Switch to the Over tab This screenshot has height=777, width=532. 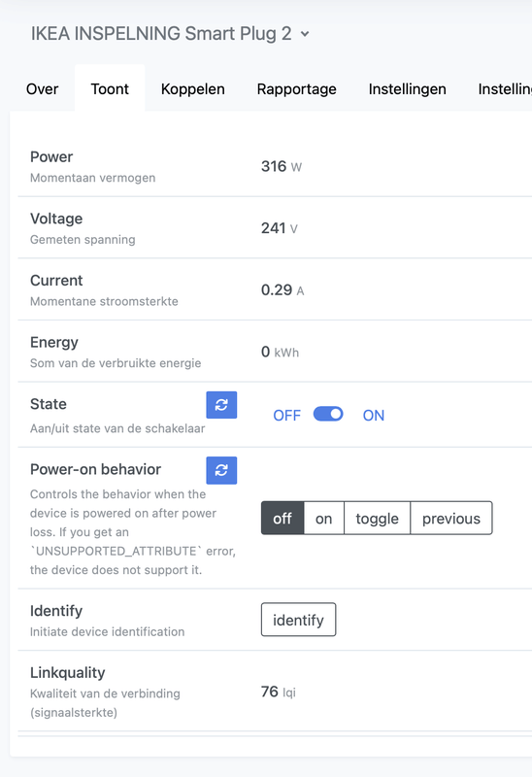(x=42, y=88)
